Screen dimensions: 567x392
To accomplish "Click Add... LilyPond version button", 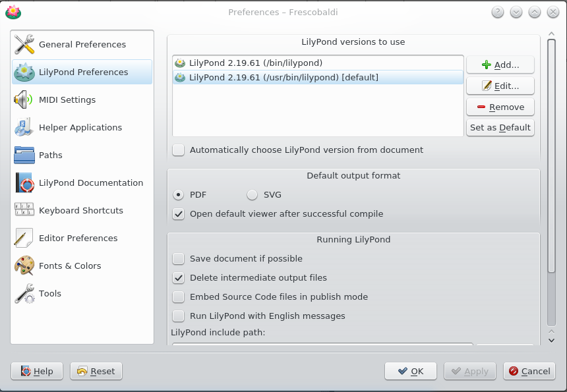I will click(500, 65).
